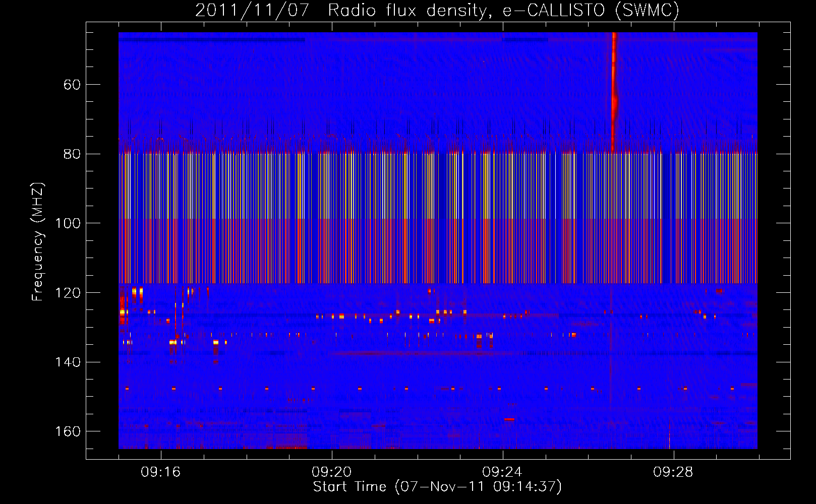Click the 09:24 time axis label
Screen dimensions: 816x504
(502, 472)
